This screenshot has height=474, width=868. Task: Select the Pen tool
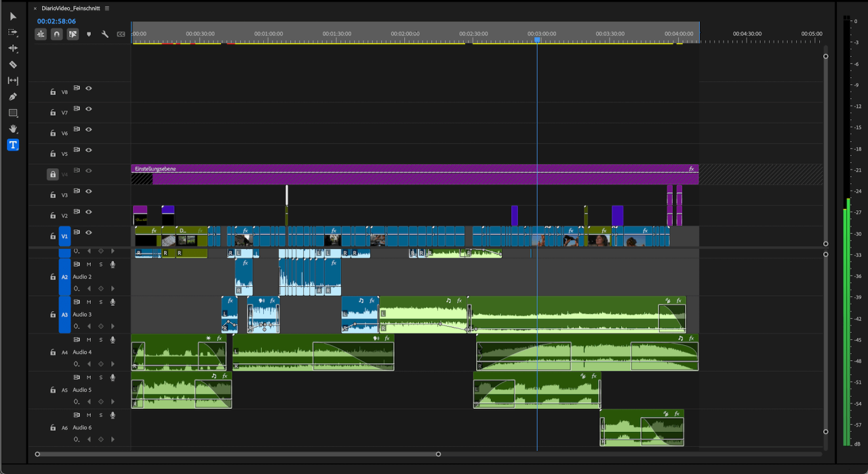pyautogui.click(x=13, y=97)
